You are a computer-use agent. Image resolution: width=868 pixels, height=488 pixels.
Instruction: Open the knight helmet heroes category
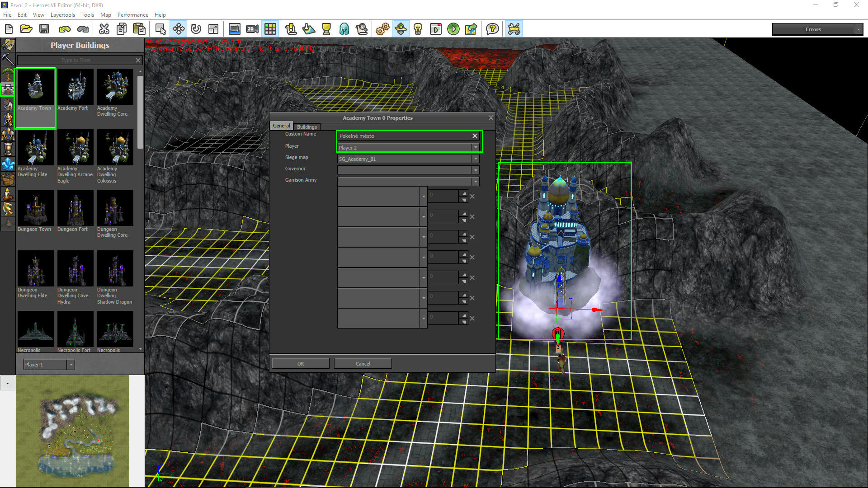(x=8, y=119)
